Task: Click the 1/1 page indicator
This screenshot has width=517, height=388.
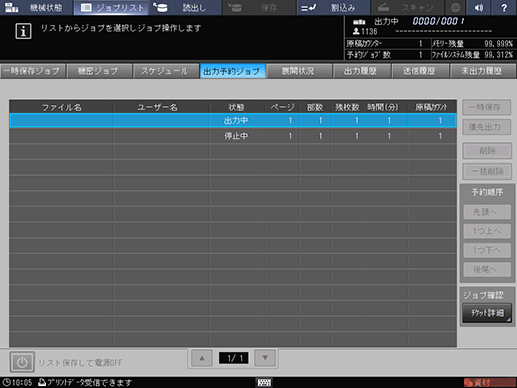Action: (233, 358)
